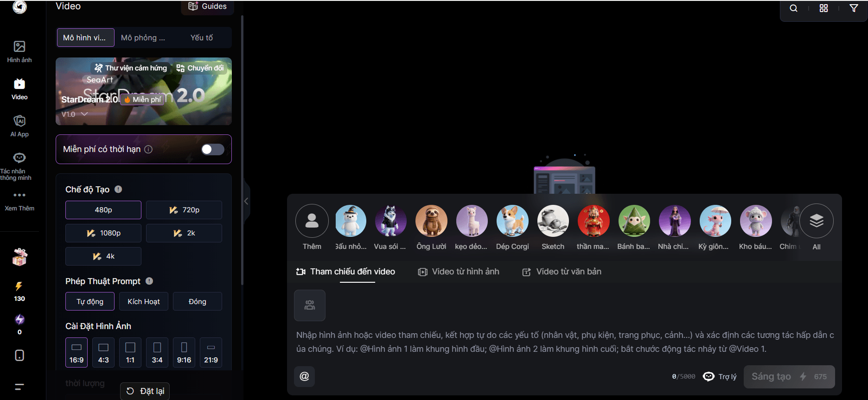Viewport: 868px width, 400px height.
Task: Click the @ mention button
Action: coord(304,376)
